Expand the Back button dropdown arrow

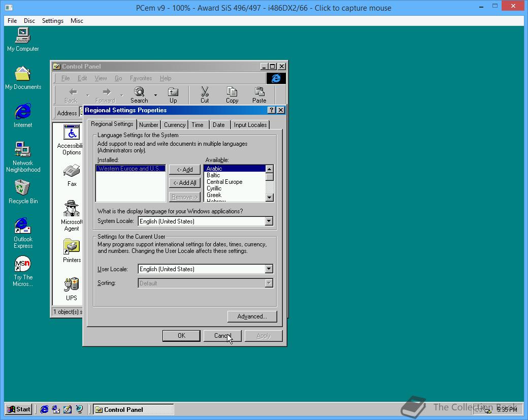pos(86,94)
